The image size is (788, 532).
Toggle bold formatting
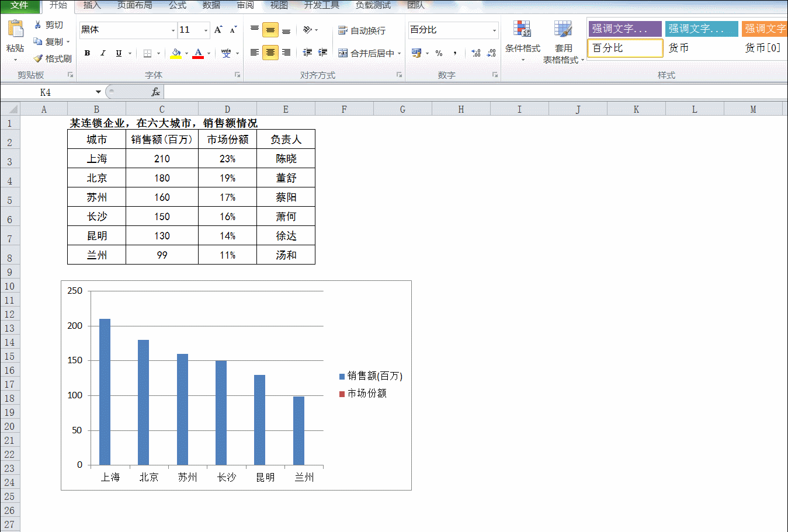(x=87, y=53)
